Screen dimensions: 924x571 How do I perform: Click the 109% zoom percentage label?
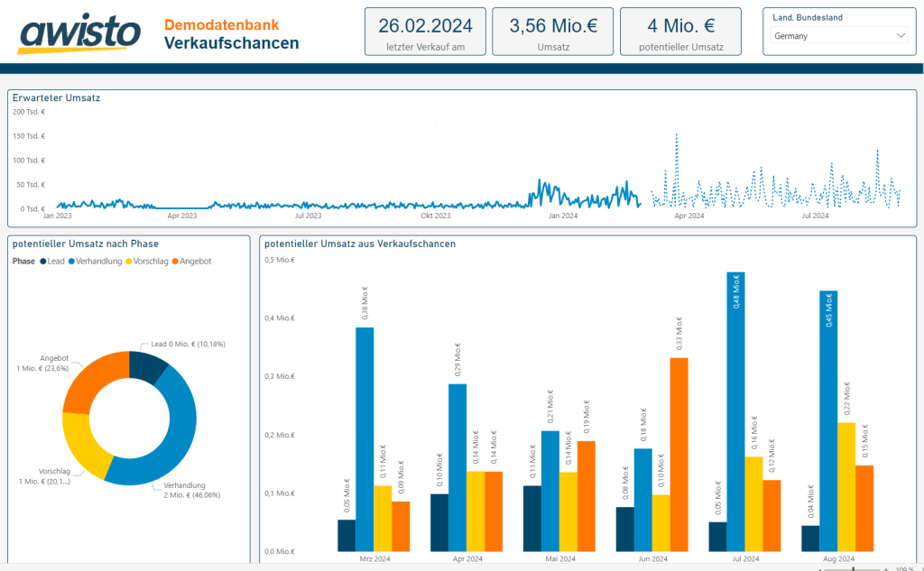point(905,568)
